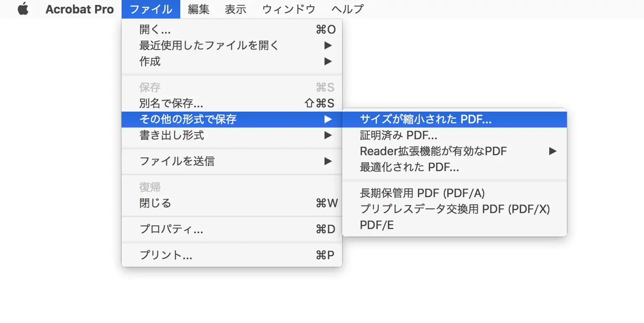The width and height of the screenshot is (644, 323).
Task: Expand the 書き出し形式 submenu
Action: pos(232,135)
